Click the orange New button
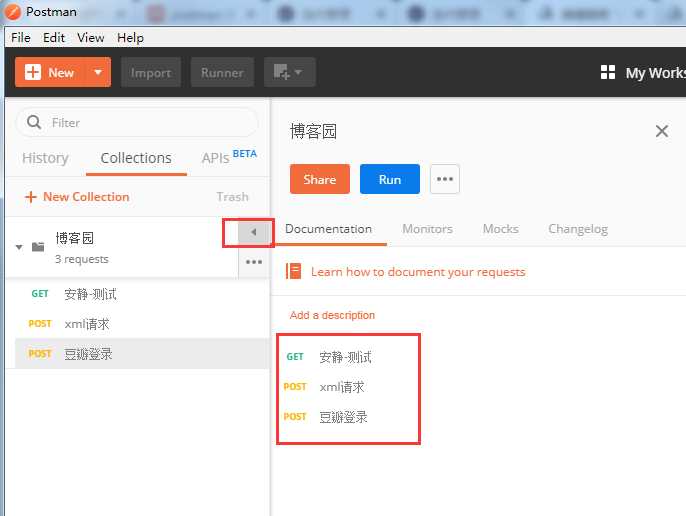Screen dimensions: 686x516 pyautogui.click(x=51, y=72)
